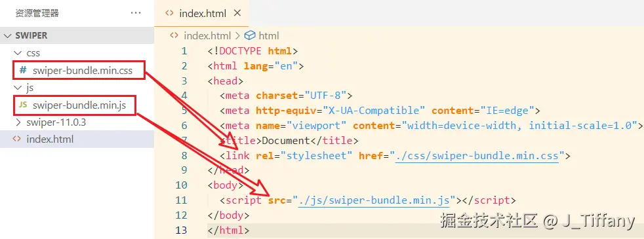Click the index.html file icon in explorer
The height and width of the screenshot is (239, 644).
[x=16, y=139]
